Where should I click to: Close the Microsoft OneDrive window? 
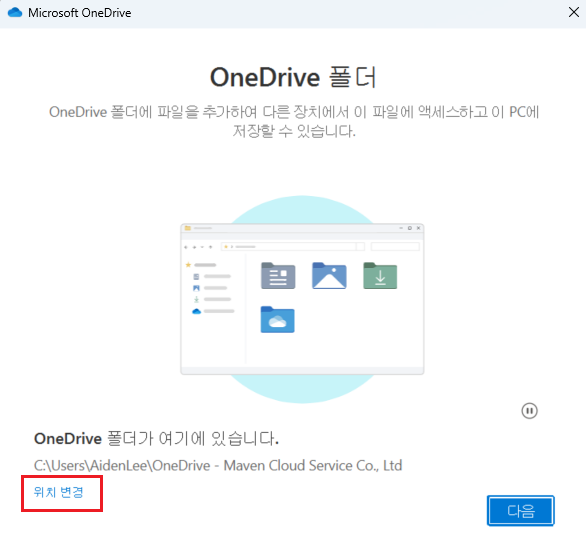tap(574, 12)
